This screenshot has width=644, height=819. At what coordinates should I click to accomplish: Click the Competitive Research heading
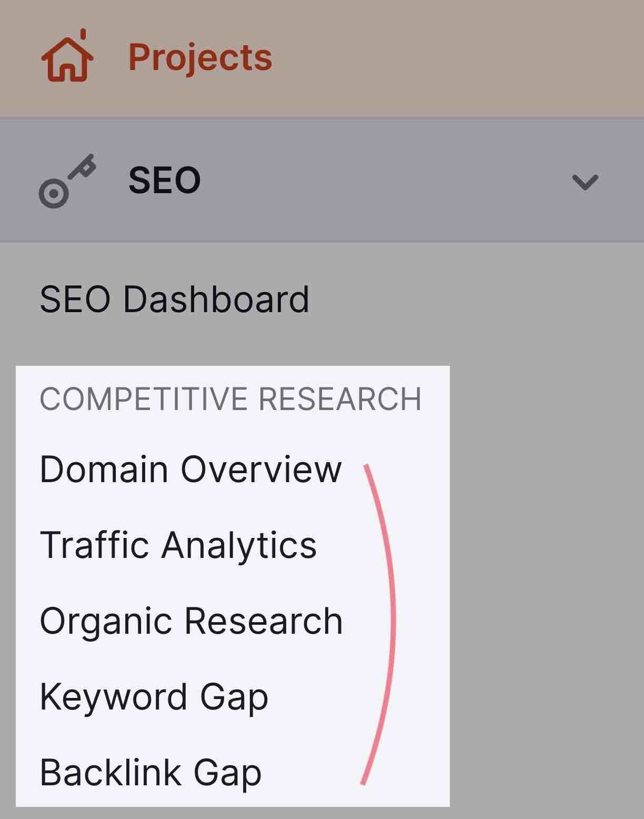(230, 398)
